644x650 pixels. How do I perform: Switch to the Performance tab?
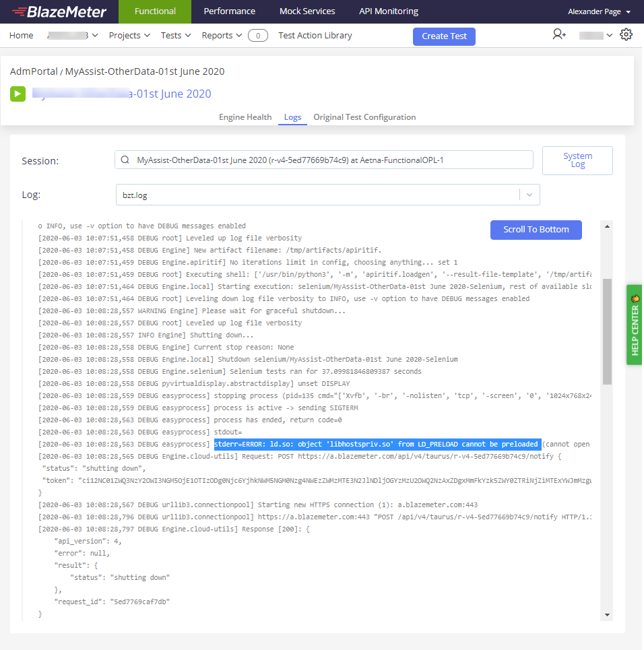(229, 11)
